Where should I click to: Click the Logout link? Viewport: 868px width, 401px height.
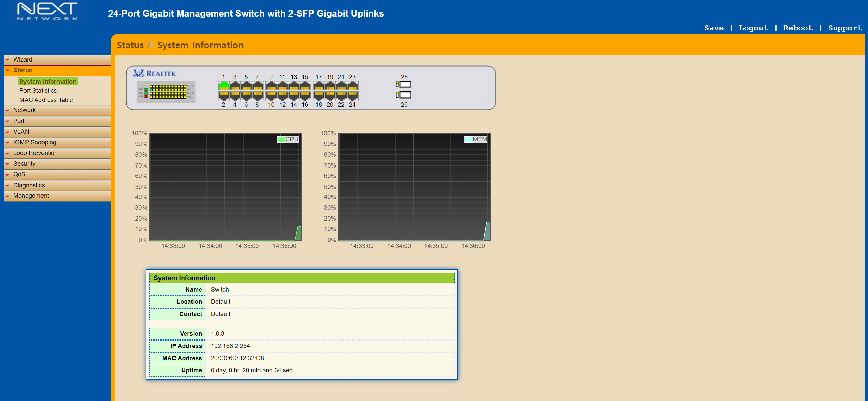(x=753, y=28)
